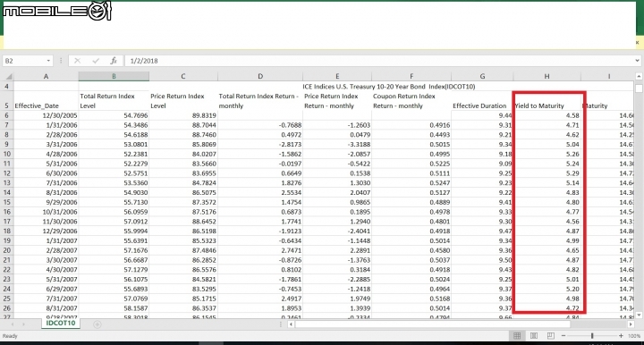The height and width of the screenshot is (345, 644).
Task: Click horizontal scrollbar right arrow
Action: pyautogui.click(x=631, y=324)
